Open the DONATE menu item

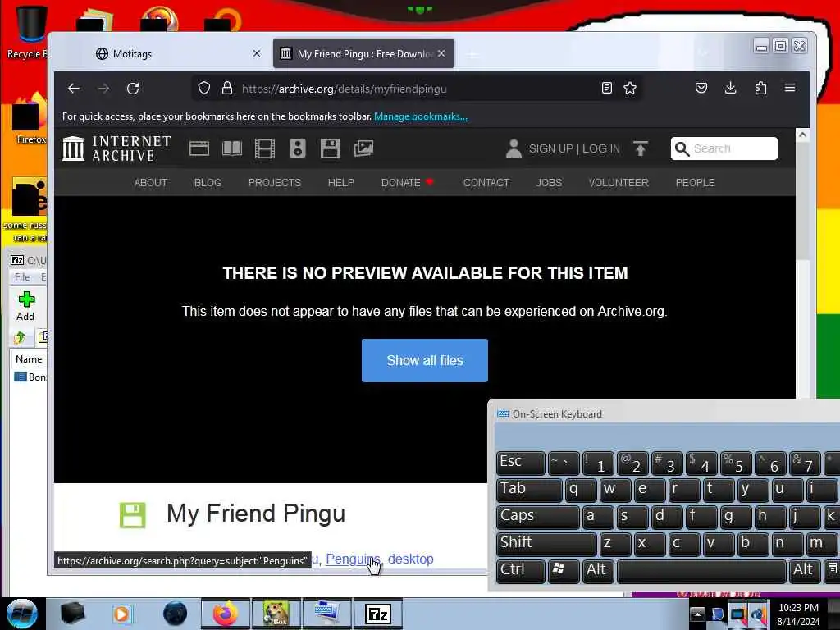coord(407,183)
